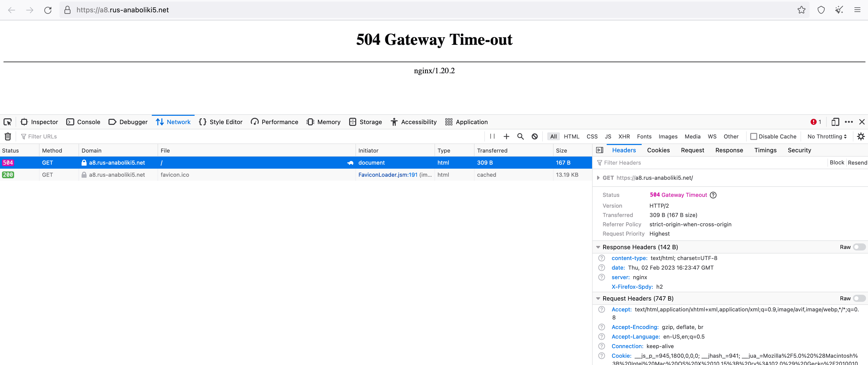868x365 pixels.
Task: Open FaviconLoader.jsm:191 initiator link
Action: pyautogui.click(x=387, y=175)
